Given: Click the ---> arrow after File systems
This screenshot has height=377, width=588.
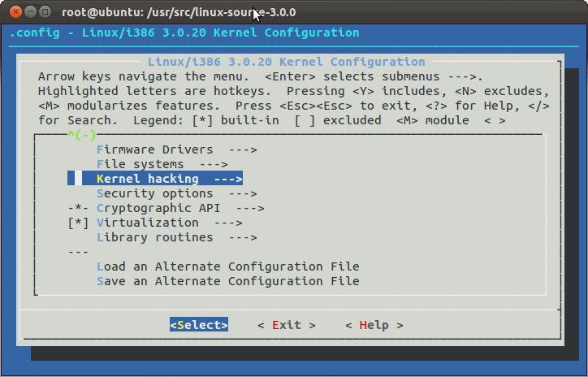Looking at the screenshot, I should [214, 164].
